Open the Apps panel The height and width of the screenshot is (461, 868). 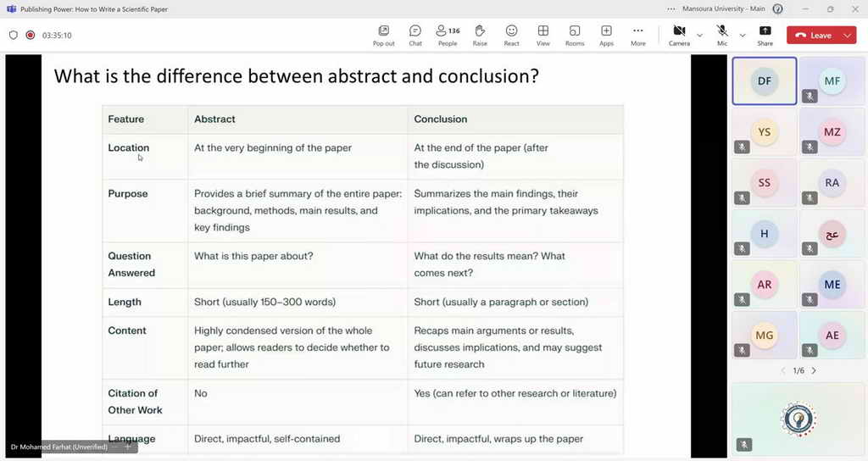coord(606,36)
